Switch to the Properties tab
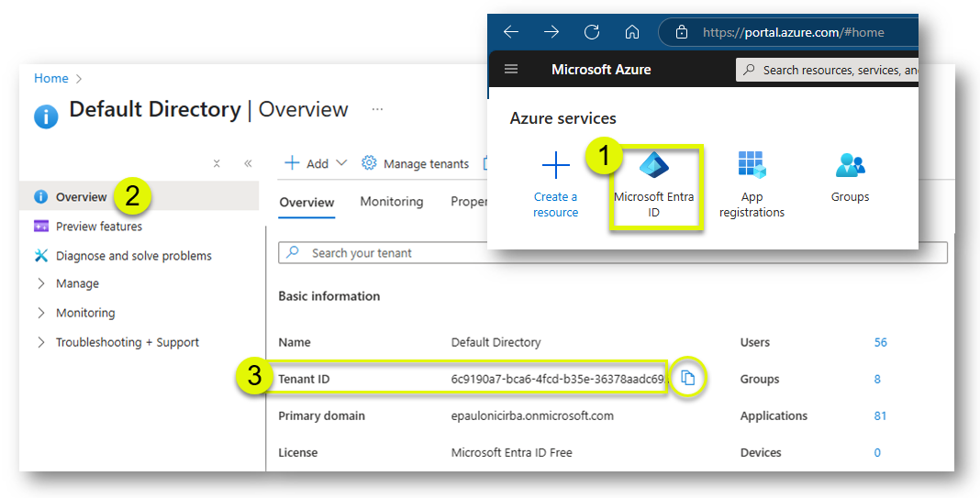The width and height of the screenshot is (980, 498). (469, 202)
